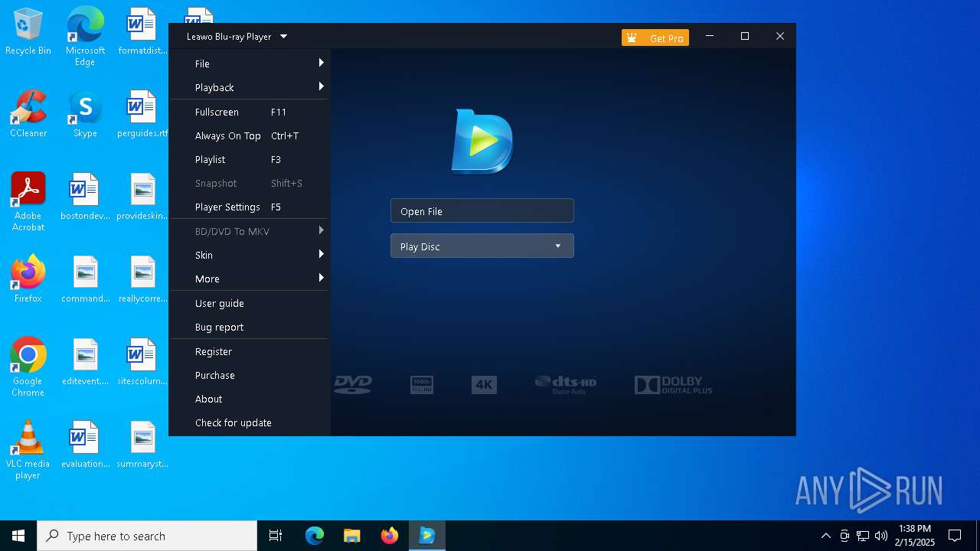
Task: Open the File submenu
Action: click(250, 64)
